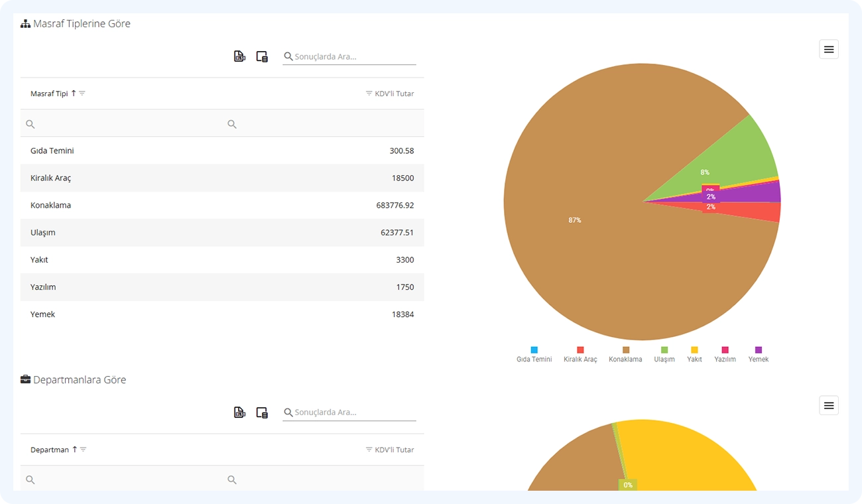Sort by KDV'li Tutar in departments table
Viewport: 862px width, 504px height.
395,450
